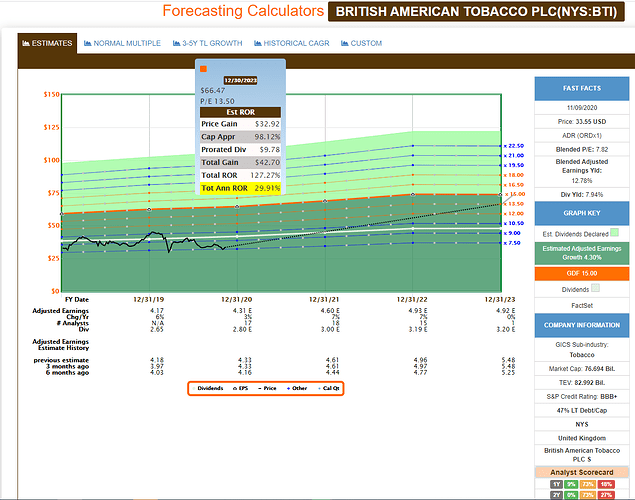
Task: Click the chart icon beside CUSTOM
Action: 345,43
